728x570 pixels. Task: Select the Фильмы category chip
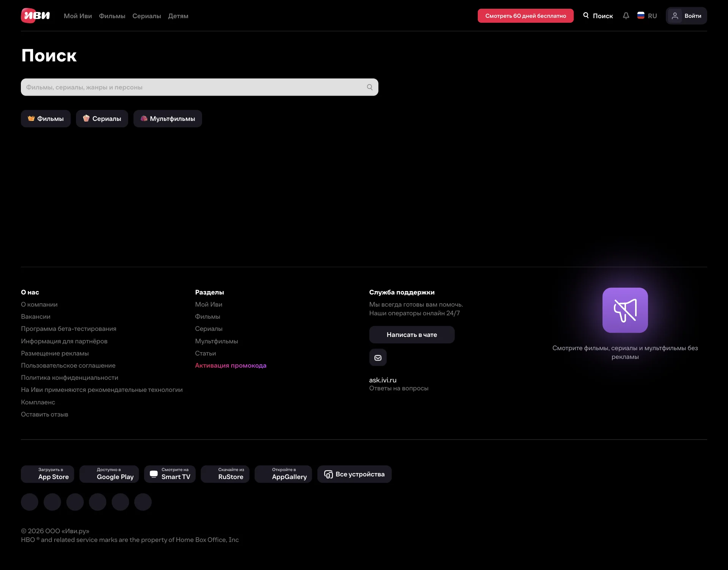point(45,119)
